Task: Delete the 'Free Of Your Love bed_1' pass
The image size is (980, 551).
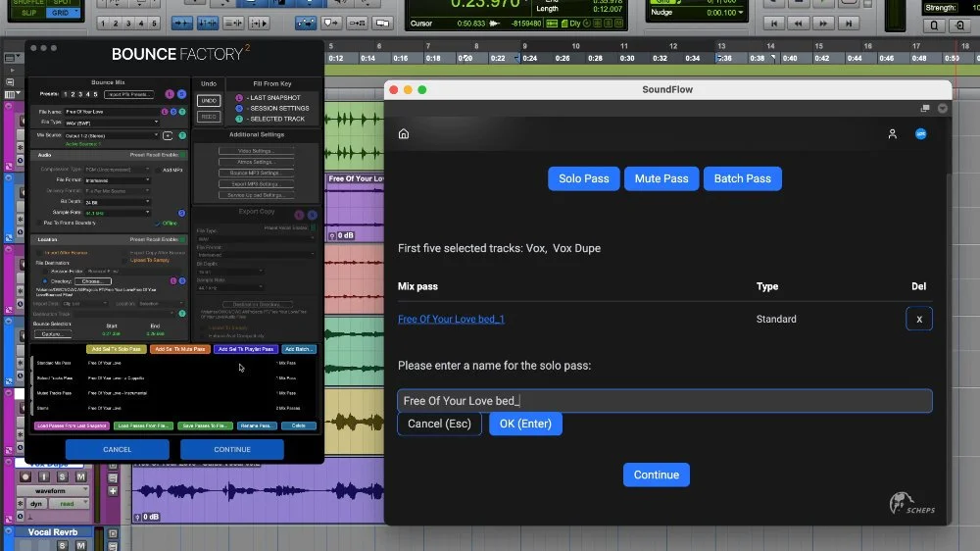Action: [x=919, y=319]
